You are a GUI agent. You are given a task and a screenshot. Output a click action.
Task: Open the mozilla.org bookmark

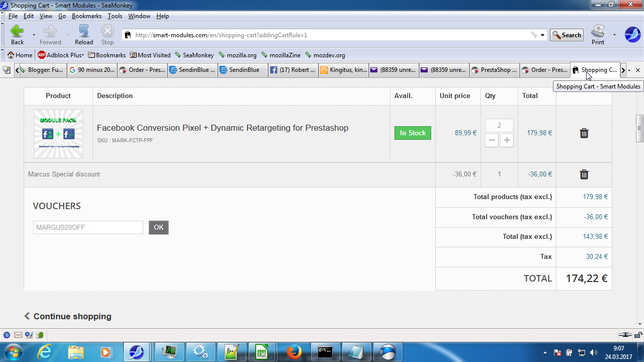(x=237, y=55)
